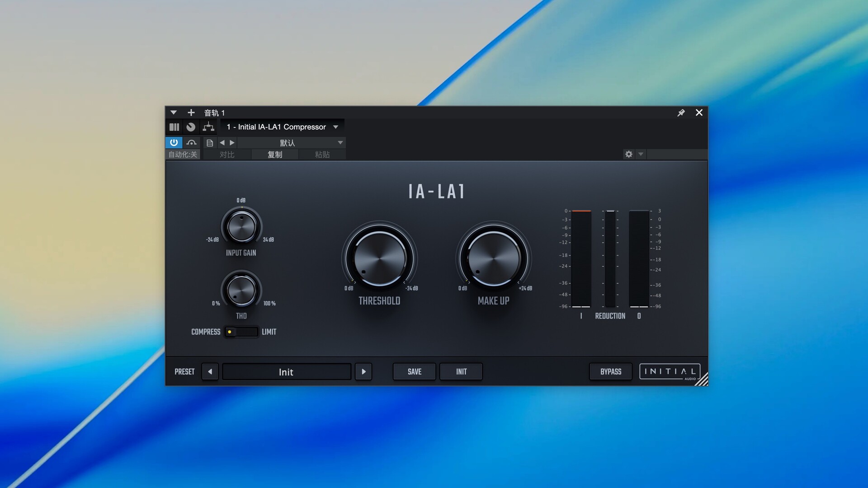
Task: Click the 自动化:关 automation mode button
Action: tap(183, 155)
